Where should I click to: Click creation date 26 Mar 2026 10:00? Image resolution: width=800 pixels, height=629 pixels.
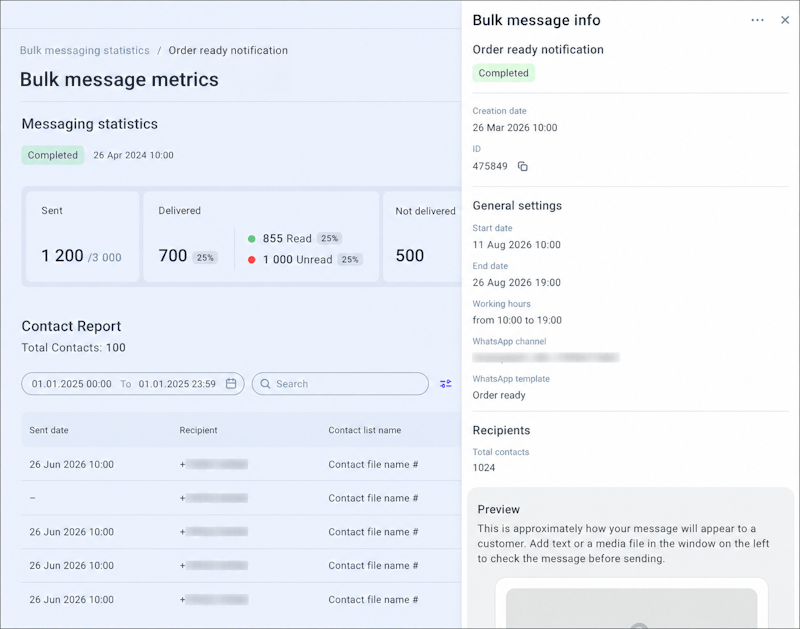[515, 128]
